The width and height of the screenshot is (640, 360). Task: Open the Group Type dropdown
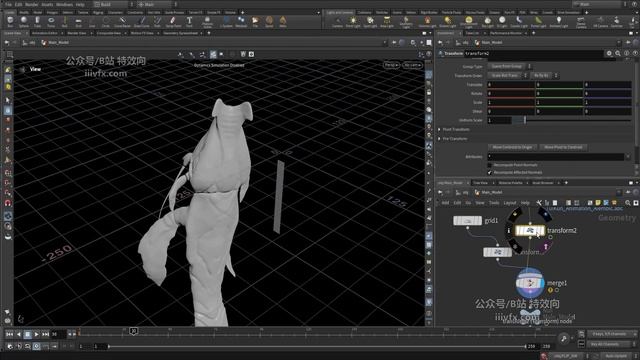[510, 66]
